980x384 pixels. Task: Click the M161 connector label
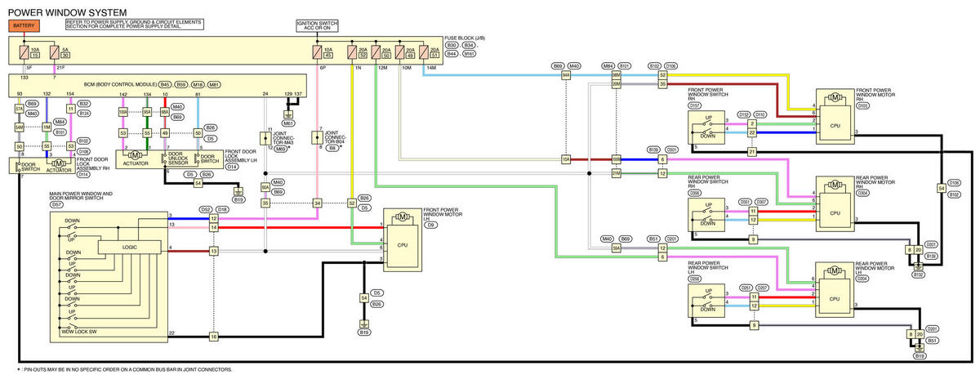click(x=470, y=53)
